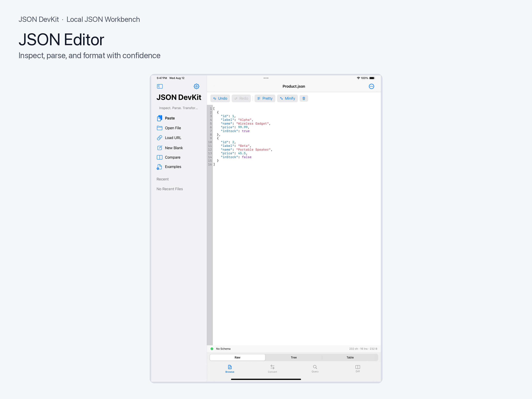Tap the home indicator bar
The width and height of the screenshot is (532, 399).
click(266, 379)
